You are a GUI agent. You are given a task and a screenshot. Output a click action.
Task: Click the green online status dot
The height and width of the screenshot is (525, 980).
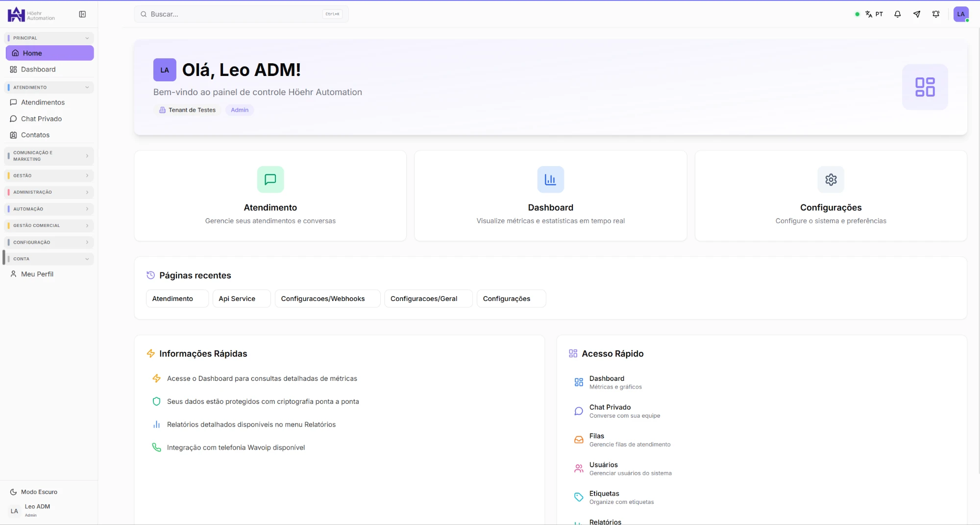pos(857,14)
